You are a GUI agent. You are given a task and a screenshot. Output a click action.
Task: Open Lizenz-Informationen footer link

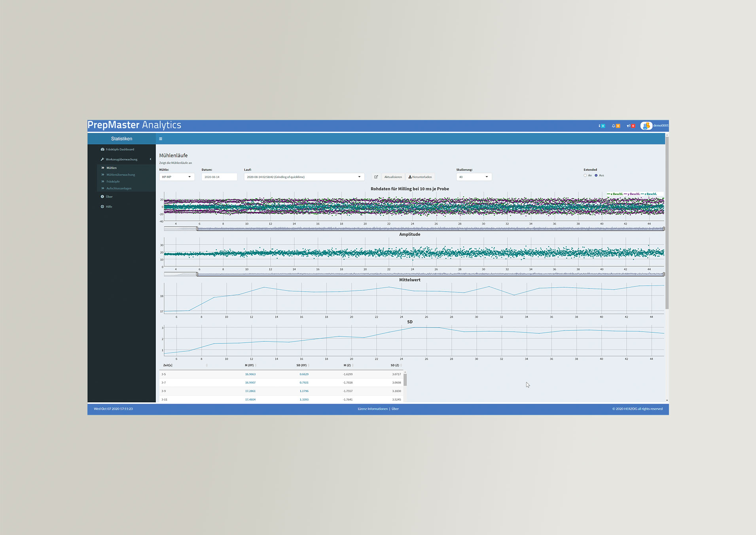click(x=373, y=409)
